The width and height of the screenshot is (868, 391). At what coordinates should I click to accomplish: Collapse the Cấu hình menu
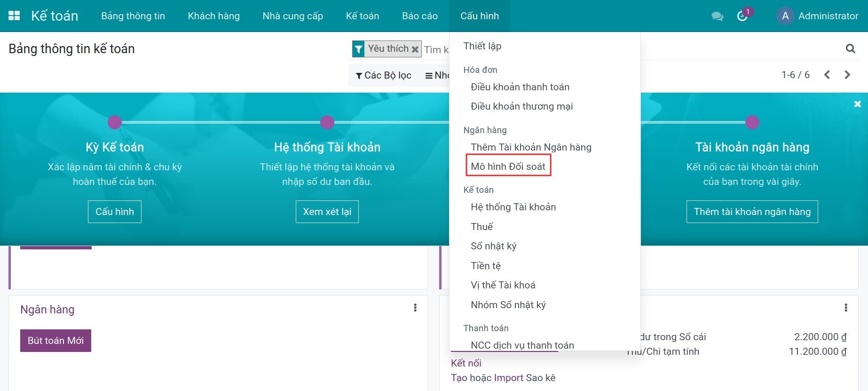click(480, 16)
